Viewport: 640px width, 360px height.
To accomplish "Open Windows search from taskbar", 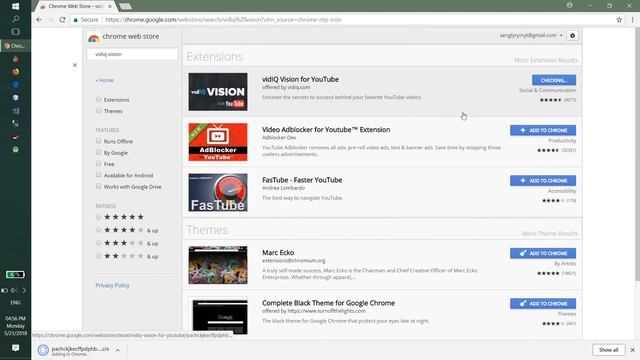I will coord(16,19).
